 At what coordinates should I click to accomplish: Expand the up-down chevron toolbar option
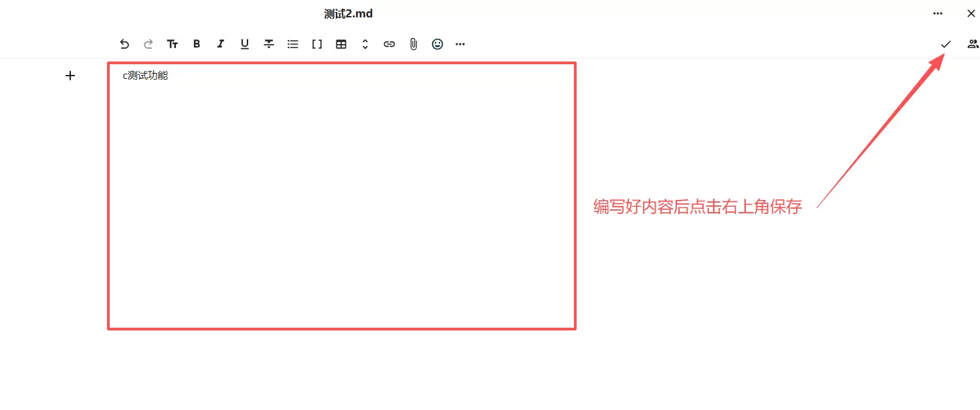pos(365,44)
